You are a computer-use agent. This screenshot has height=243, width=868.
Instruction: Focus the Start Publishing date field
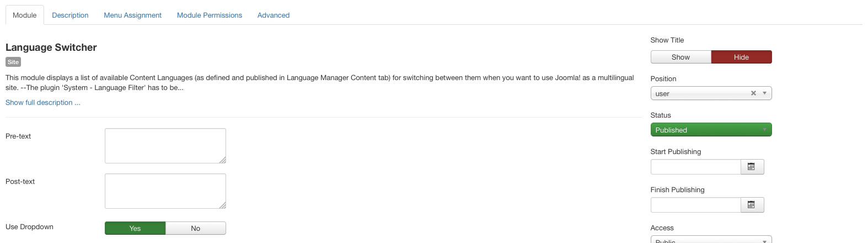pyautogui.click(x=695, y=167)
